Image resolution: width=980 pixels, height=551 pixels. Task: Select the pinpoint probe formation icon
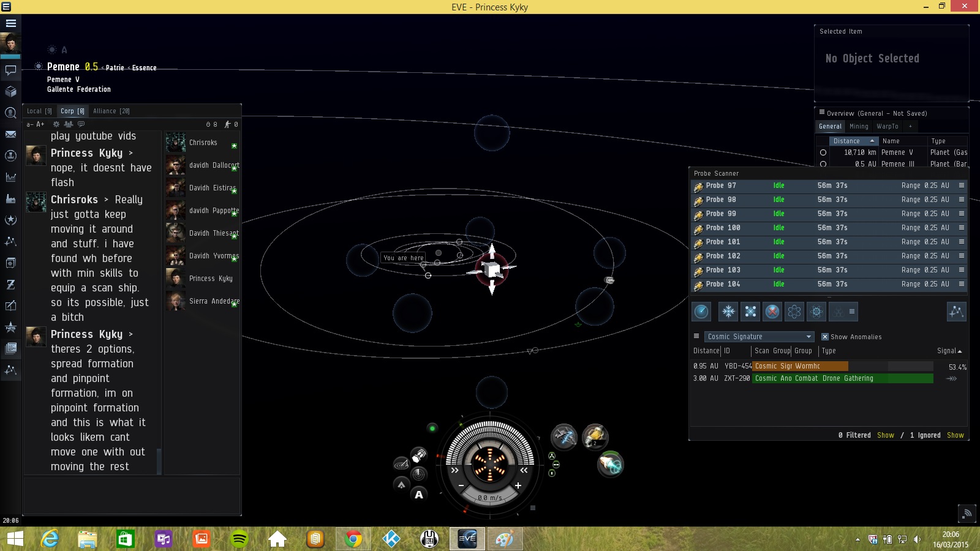[x=816, y=312]
